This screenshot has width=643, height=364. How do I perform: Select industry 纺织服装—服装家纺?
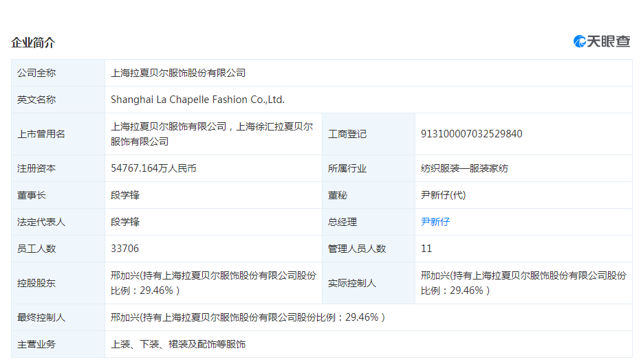[464, 168]
